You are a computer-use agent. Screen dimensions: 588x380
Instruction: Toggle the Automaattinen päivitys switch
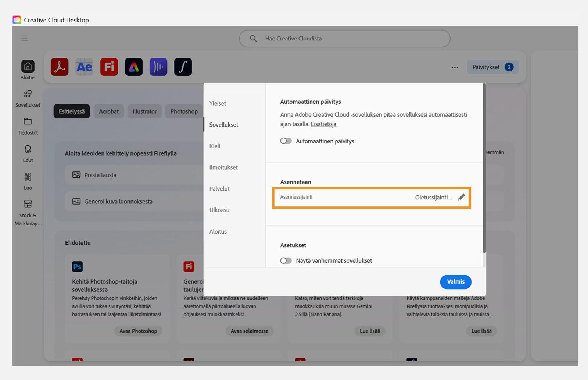pos(286,141)
